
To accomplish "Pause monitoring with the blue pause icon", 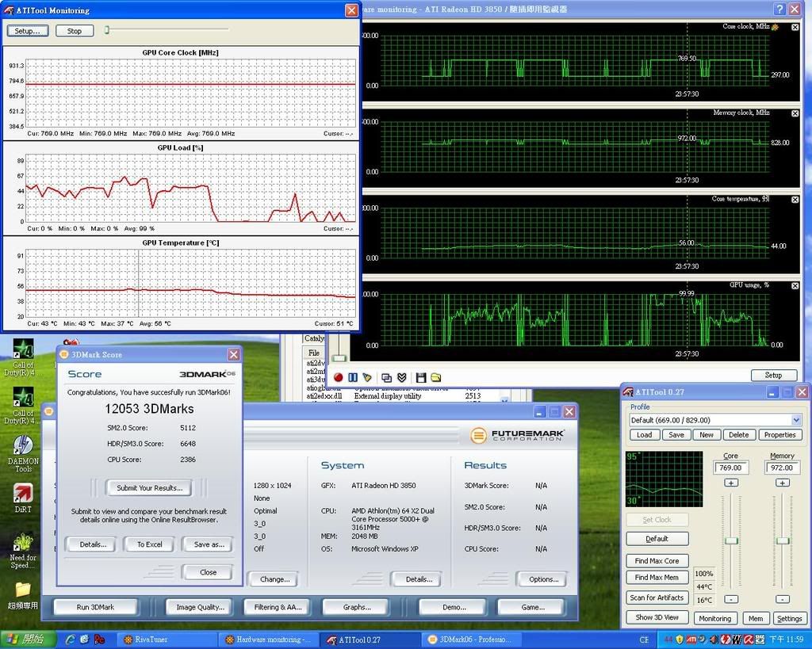I will click(353, 377).
